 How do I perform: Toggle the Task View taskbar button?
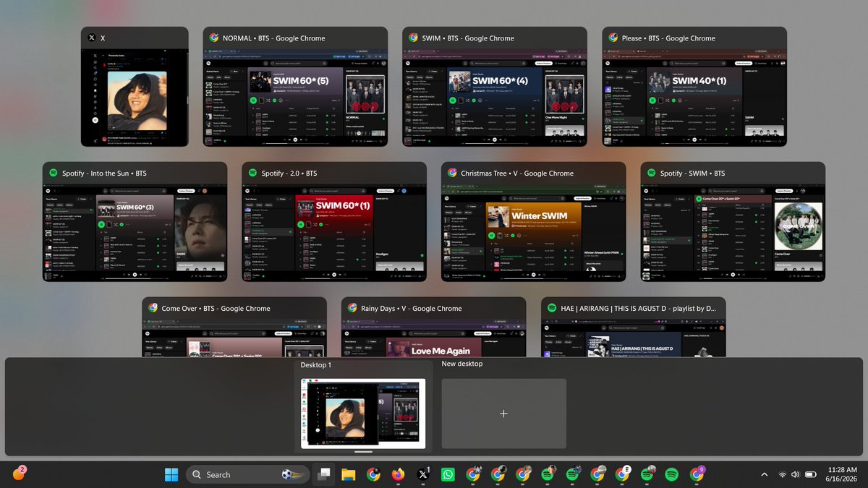(325, 474)
